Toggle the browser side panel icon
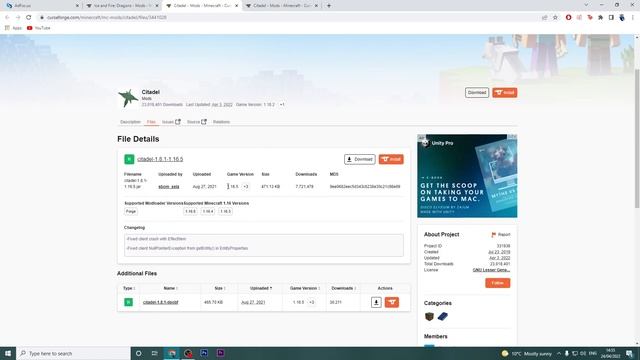Image resolution: width=640 pixels, height=360 pixels. [x=611, y=18]
